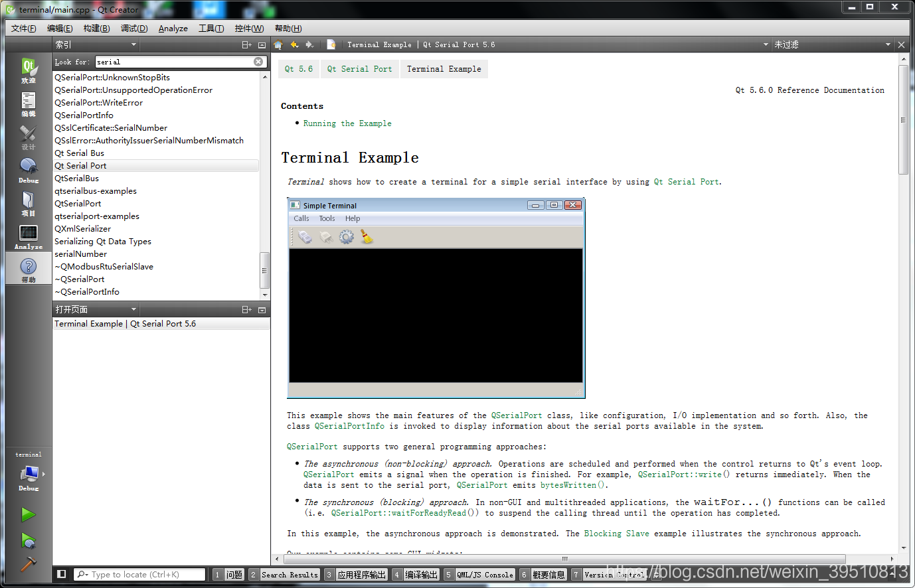
Task: Show the QML/JS Console pane
Action: pos(479,575)
